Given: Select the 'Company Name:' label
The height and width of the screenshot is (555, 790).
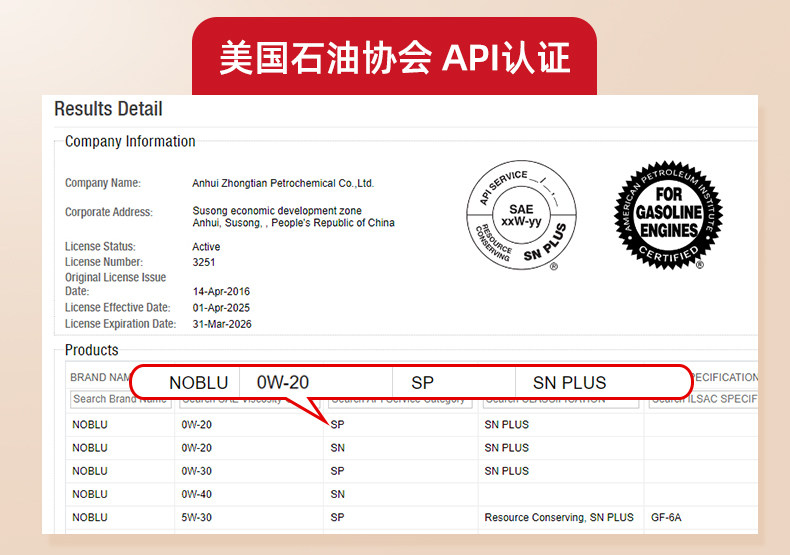Looking at the screenshot, I should (x=103, y=183).
